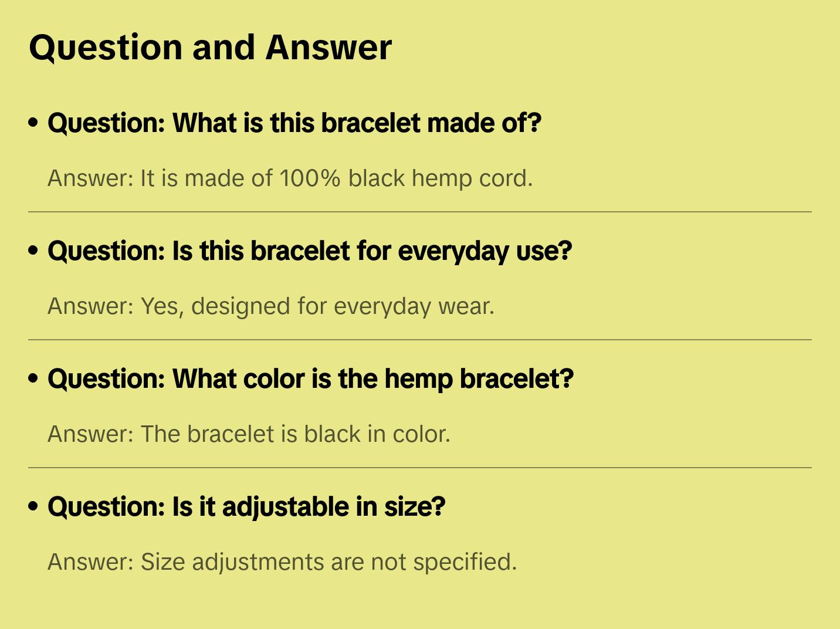840x629 pixels.
Task: Click the divider line under the everyday wear answer
Action: [x=420, y=340]
